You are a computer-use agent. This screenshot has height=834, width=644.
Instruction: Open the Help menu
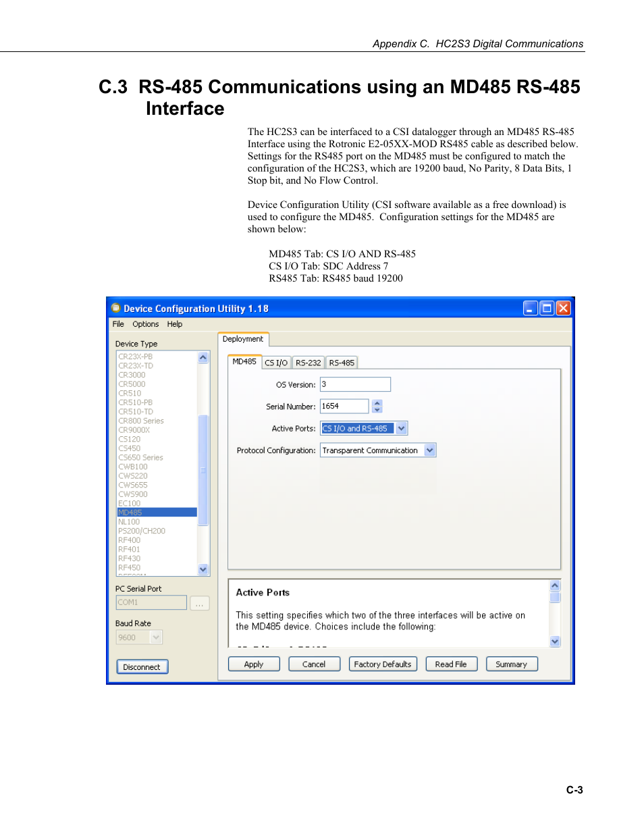(175, 324)
